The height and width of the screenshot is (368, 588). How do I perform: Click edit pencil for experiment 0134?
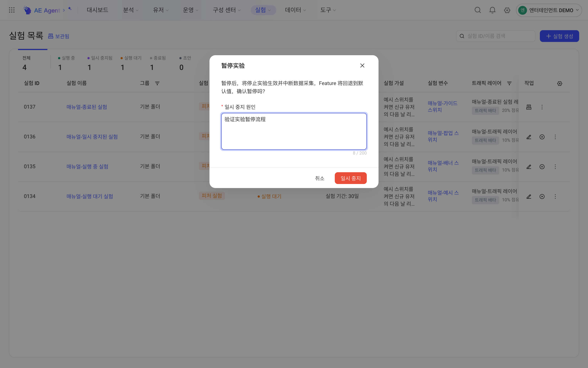529,196
